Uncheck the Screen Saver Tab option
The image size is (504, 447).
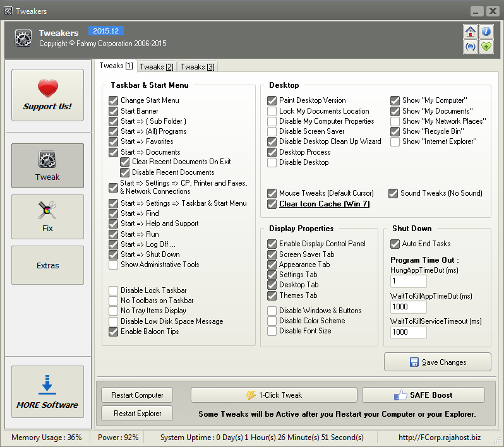(272, 254)
